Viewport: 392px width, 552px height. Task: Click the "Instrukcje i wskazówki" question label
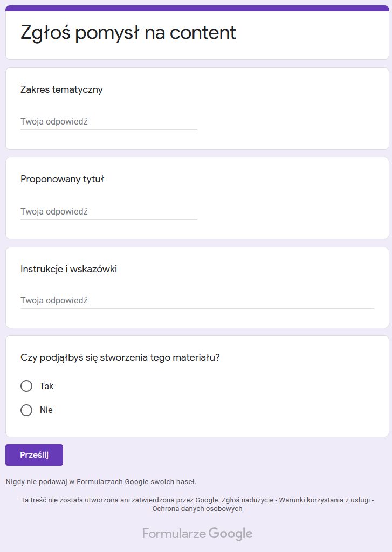coord(68,269)
